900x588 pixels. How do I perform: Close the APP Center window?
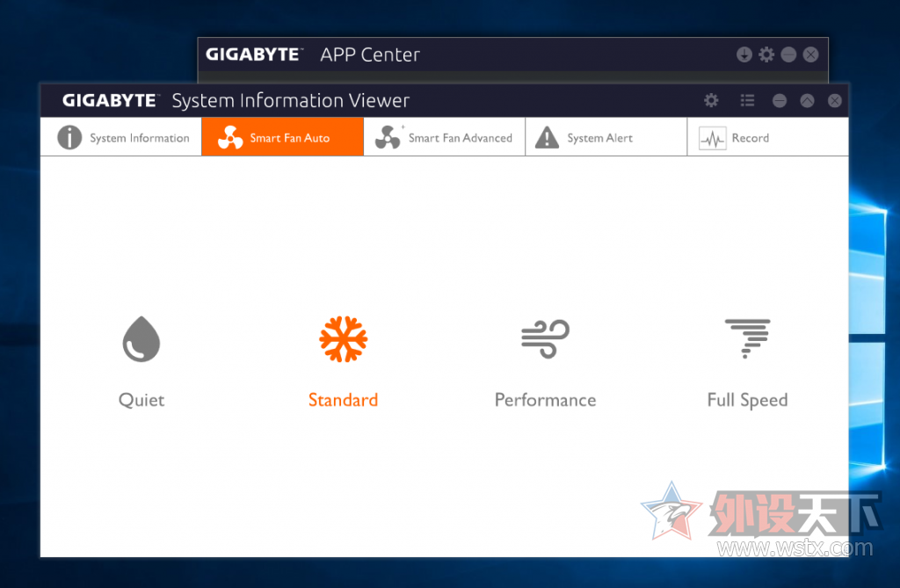[x=810, y=54]
